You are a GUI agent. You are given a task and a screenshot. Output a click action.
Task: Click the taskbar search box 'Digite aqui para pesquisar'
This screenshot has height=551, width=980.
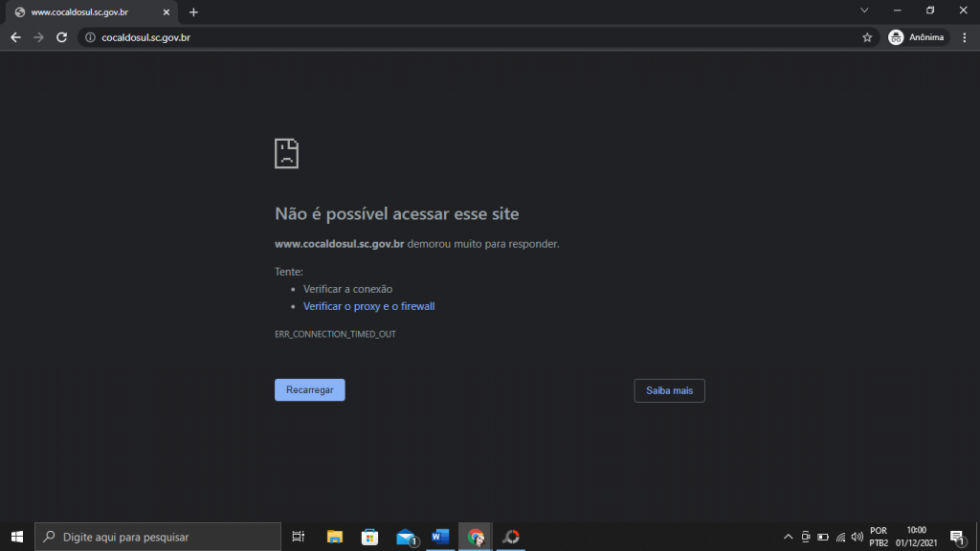(x=158, y=537)
